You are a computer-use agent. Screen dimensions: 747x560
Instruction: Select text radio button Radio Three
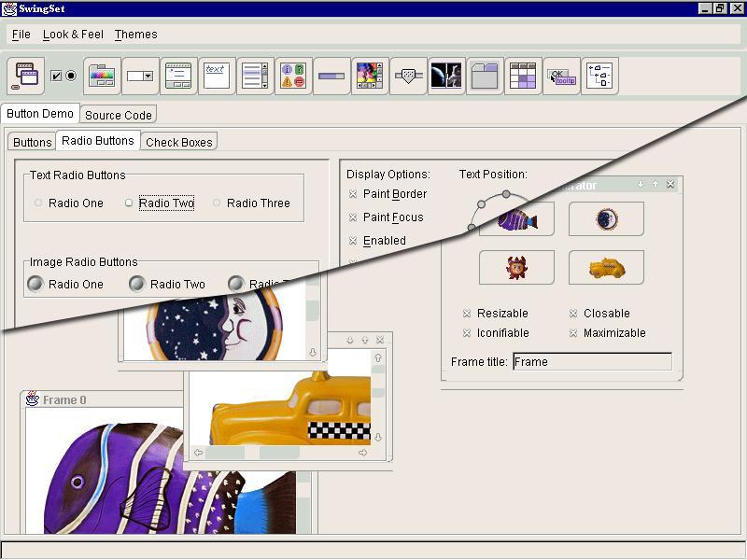point(217,203)
